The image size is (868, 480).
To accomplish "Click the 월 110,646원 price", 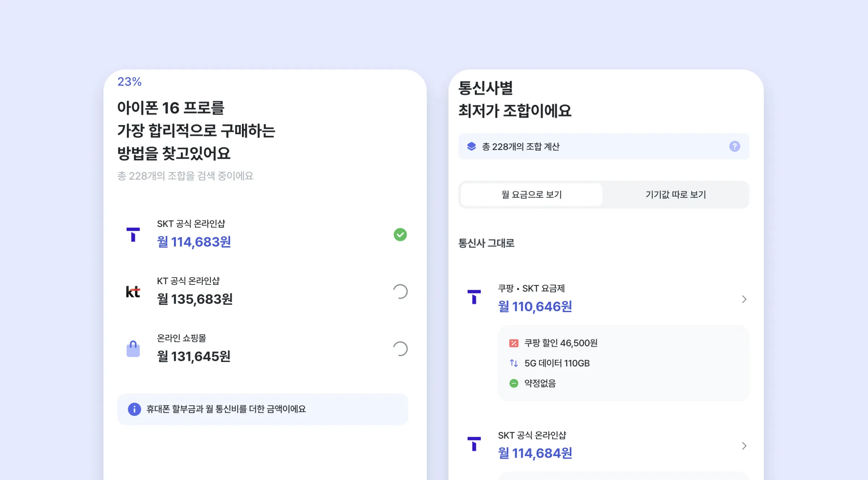I will coord(535,307).
